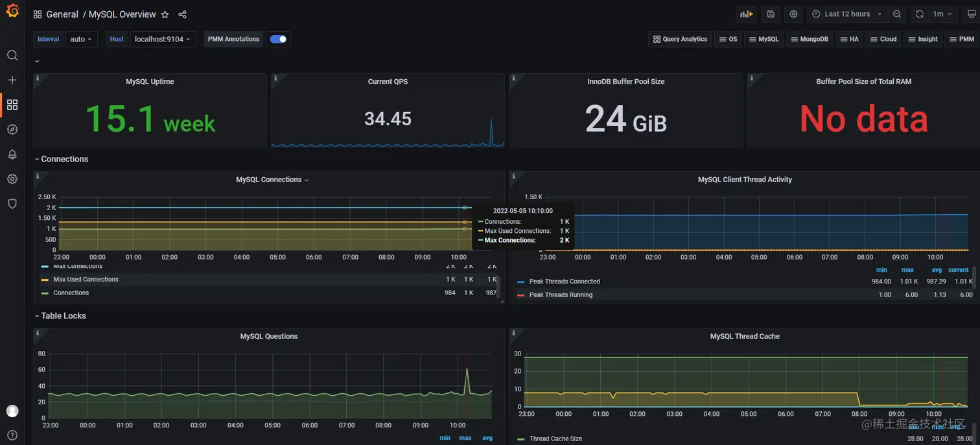Open the MongoDB dashboards menu
This screenshot has width=980, height=445.
pyautogui.click(x=809, y=39)
